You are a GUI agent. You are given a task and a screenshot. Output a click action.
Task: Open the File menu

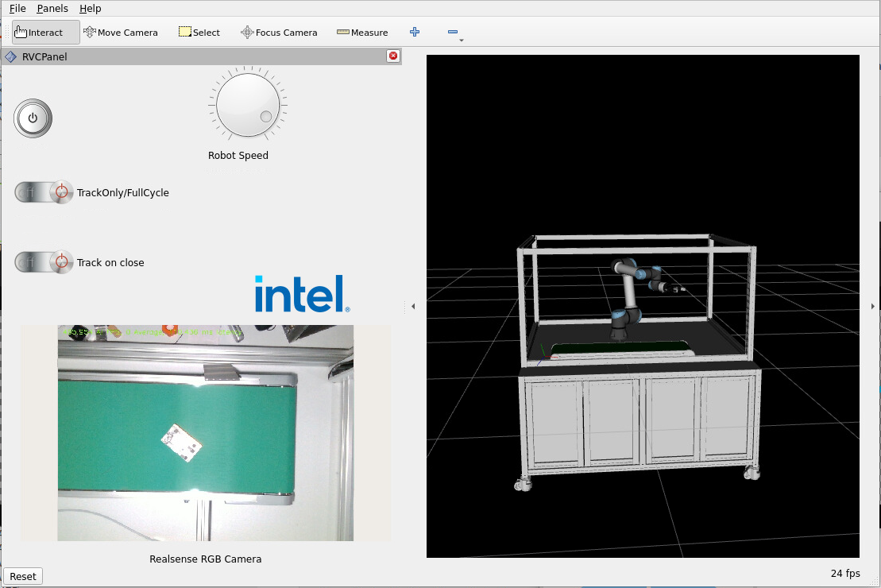click(17, 9)
